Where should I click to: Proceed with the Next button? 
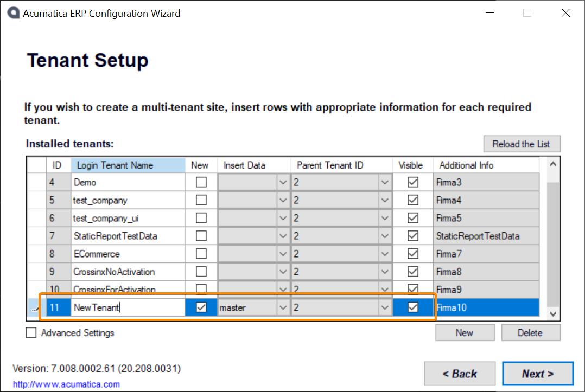coord(537,374)
